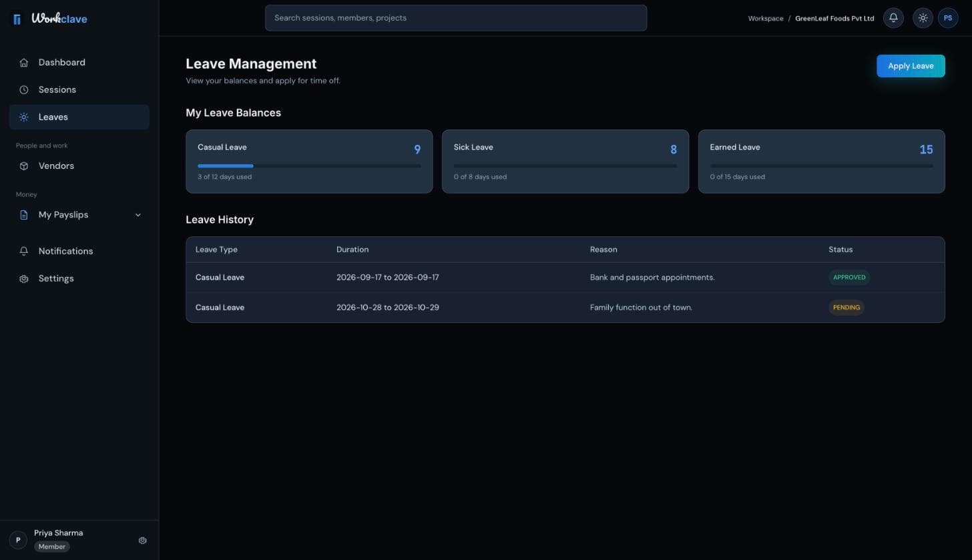This screenshot has height=560, width=972.
Task: Click the Duration column header
Action: (352, 250)
